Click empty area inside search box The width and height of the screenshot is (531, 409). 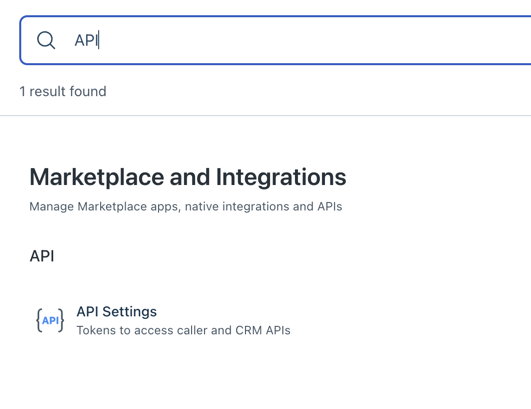click(x=305, y=40)
